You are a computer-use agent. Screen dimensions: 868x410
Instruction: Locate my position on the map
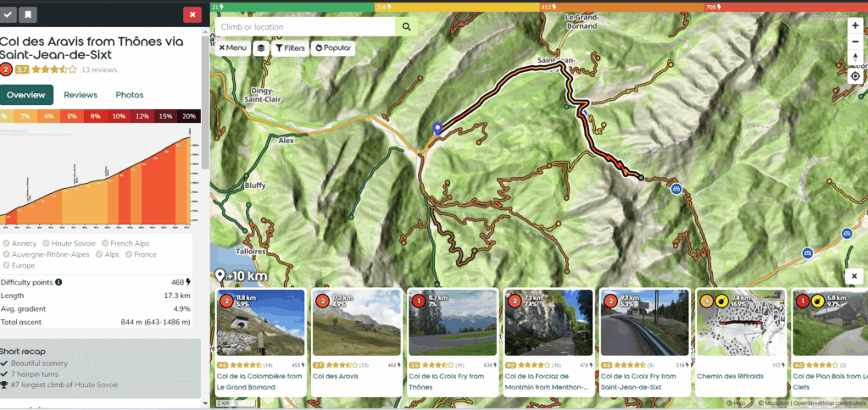point(855,75)
